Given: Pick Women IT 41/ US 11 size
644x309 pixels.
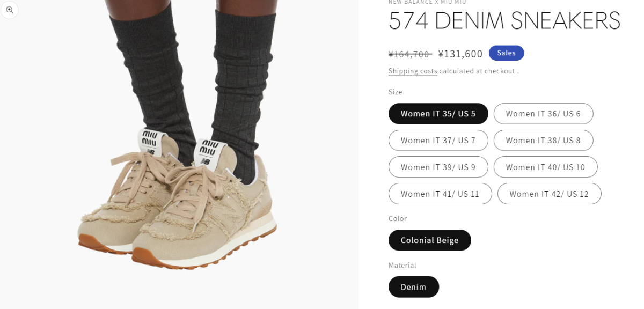Looking at the screenshot, I should pyautogui.click(x=440, y=194).
